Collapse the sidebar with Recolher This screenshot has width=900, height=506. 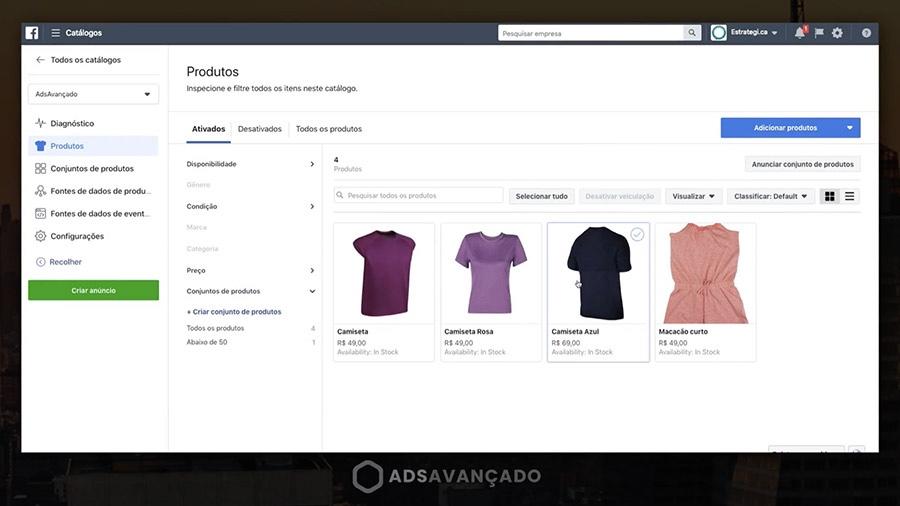click(59, 262)
